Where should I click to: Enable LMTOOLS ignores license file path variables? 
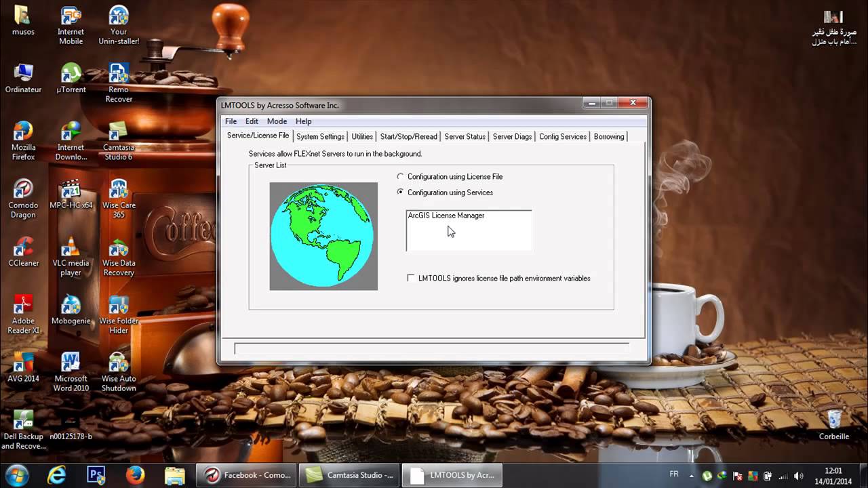point(498,278)
